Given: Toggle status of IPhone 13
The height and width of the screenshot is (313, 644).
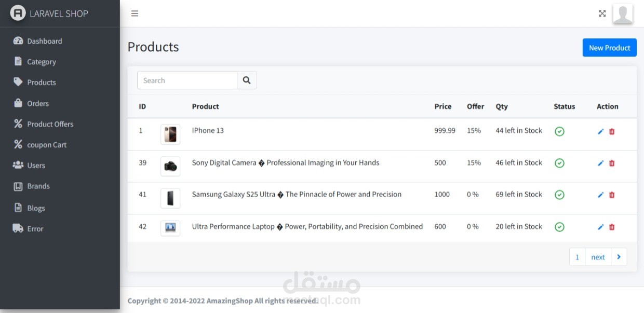Looking at the screenshot, I should point(559,131).
